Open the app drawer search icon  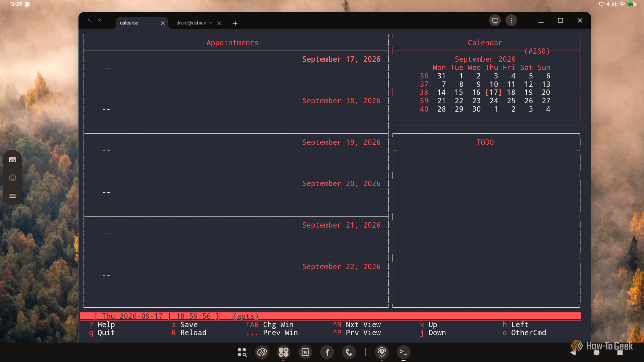click(242, 352)
